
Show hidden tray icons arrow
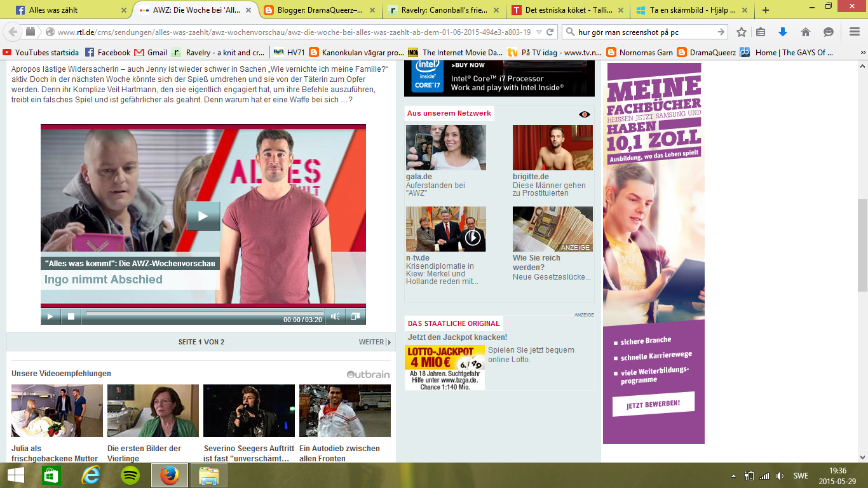734,475
